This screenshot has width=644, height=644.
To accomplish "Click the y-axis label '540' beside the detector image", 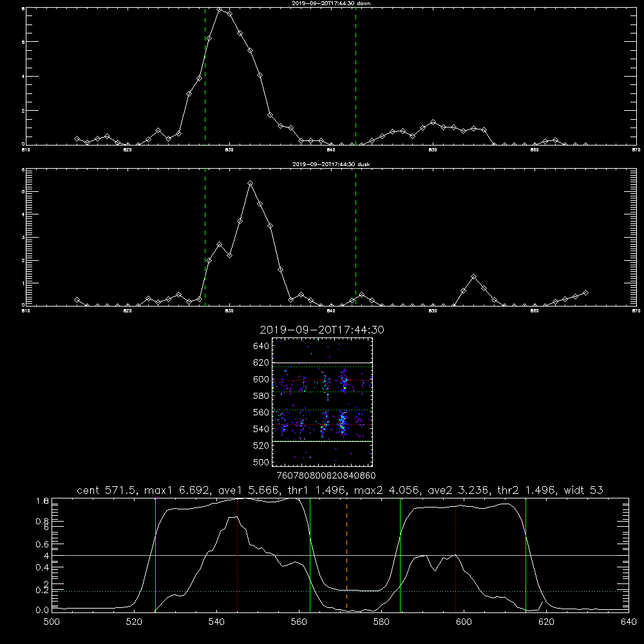I will pyautogui.click(x=261, y=429).
